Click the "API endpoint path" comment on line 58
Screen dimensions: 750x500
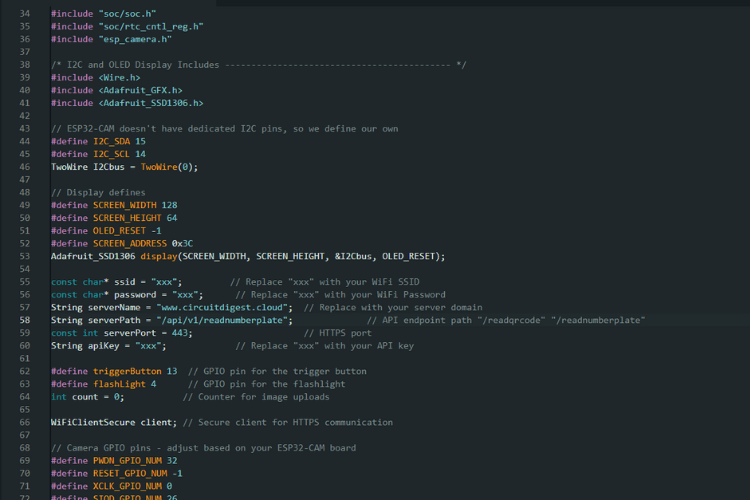tap(506, 320)
